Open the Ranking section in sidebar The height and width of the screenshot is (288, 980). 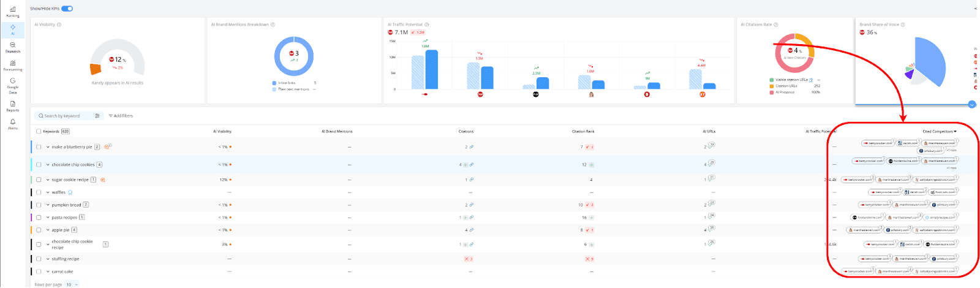(13, 12)
